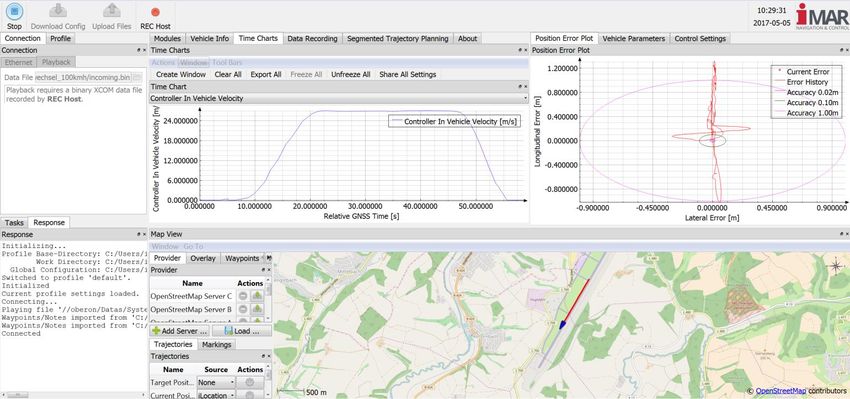
Task: Select the Playback connection tab
Action: [56, 62]
